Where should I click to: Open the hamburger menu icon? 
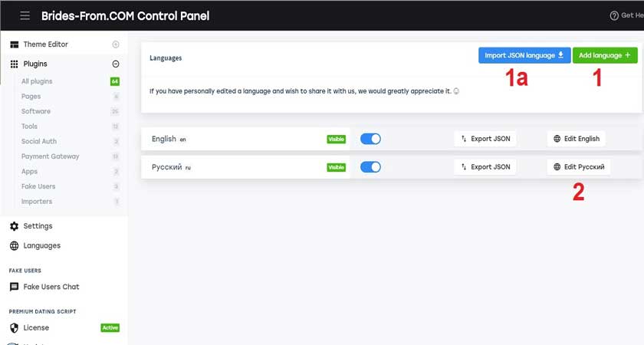(25, 15)
